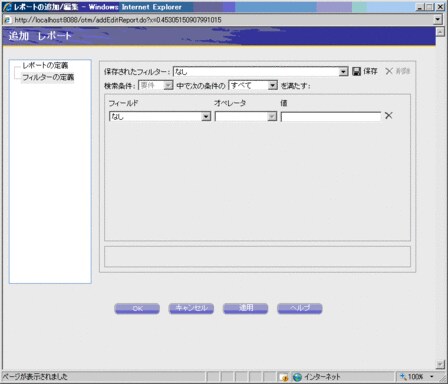Open the address bar URL dropdown arrow
448x384 pixels.
click(x=438, y=20)
